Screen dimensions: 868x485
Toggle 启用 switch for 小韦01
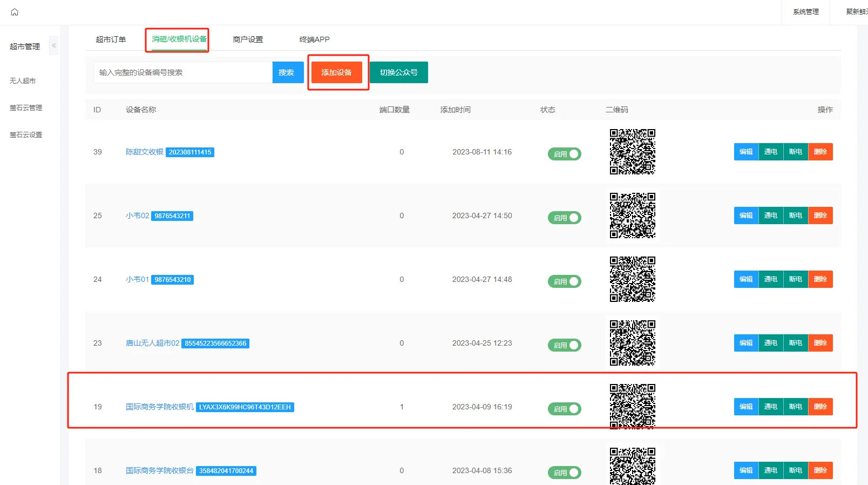pos(564,281)
